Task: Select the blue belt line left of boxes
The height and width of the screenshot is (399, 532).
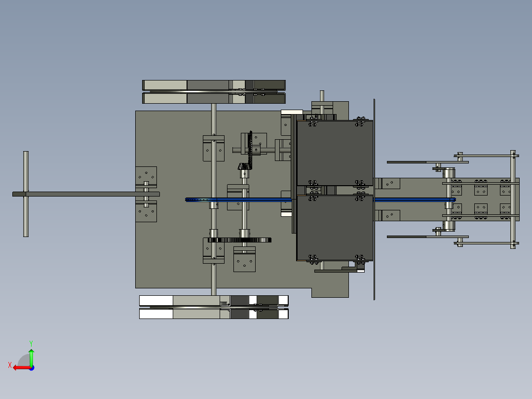Action: pos(238,199)
